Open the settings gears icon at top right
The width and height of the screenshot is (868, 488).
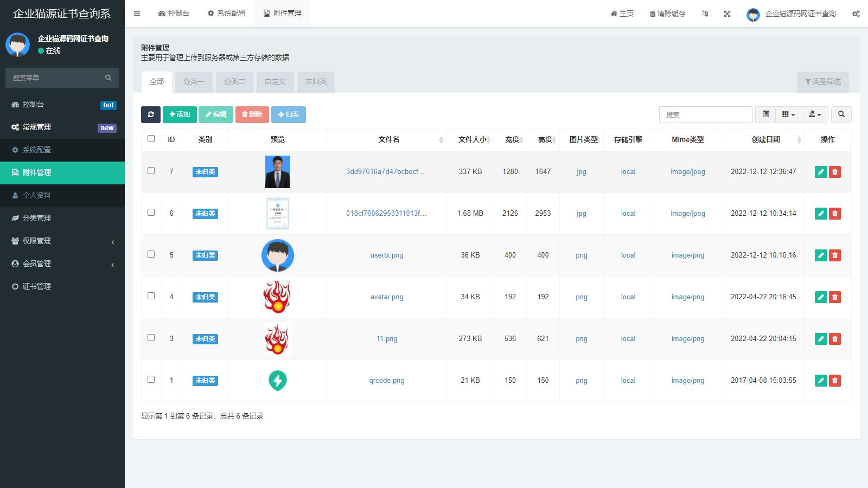856,14
